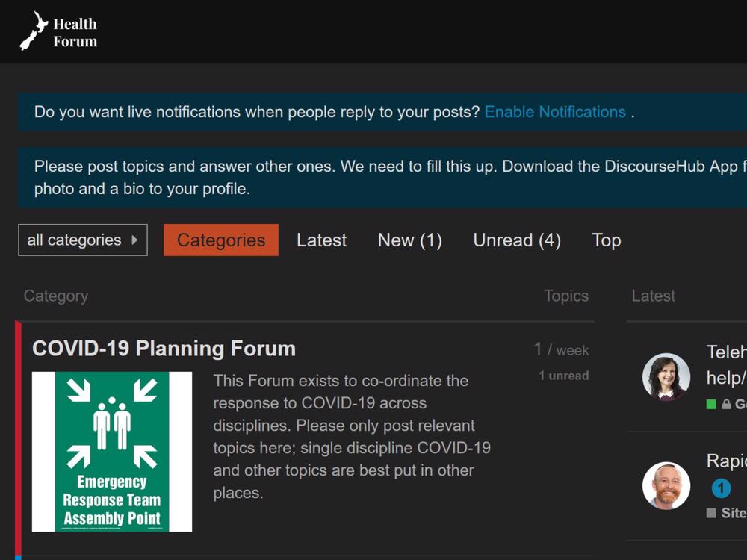Open the Top topics tab
The height and width of the screenshot is (560, 747).
[x=606, y=240]
